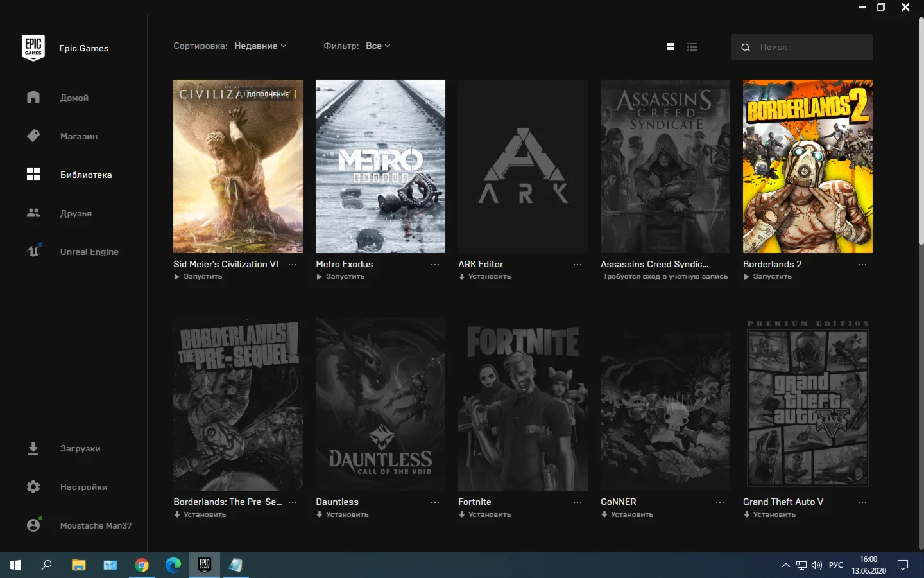
Task: Open more options for Fortnite
Action: coord(577,502)
